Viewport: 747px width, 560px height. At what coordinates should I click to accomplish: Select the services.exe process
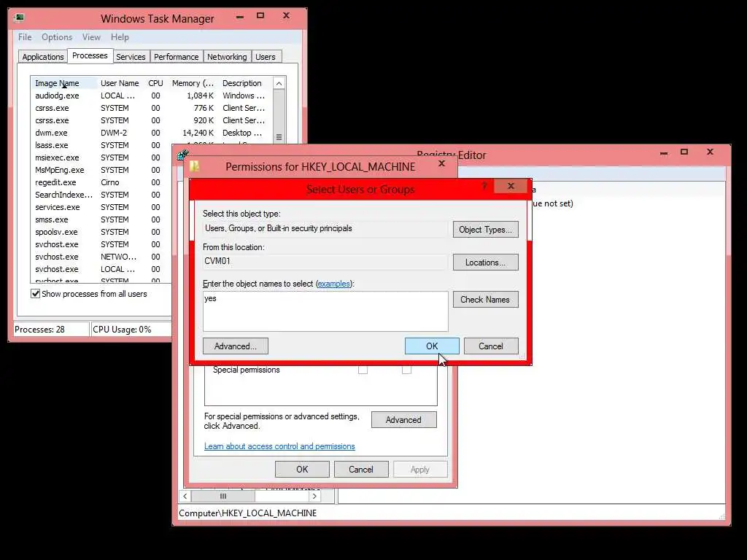coord(58,207)
